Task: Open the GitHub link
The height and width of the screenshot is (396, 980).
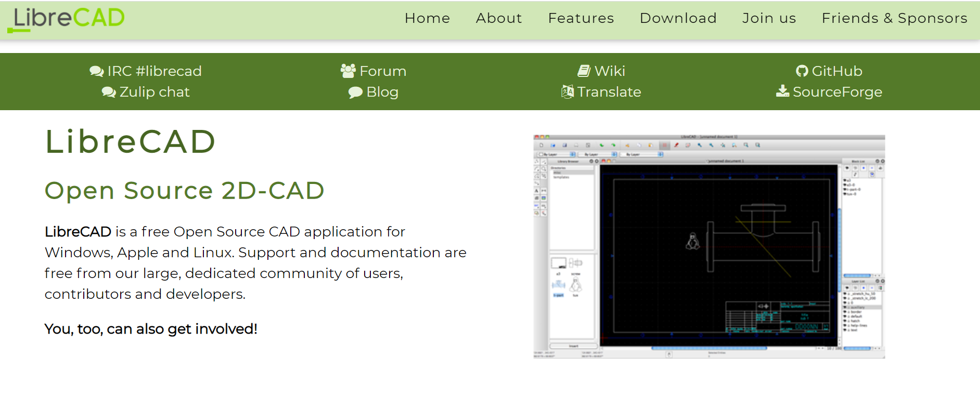Action: point(837,71)
